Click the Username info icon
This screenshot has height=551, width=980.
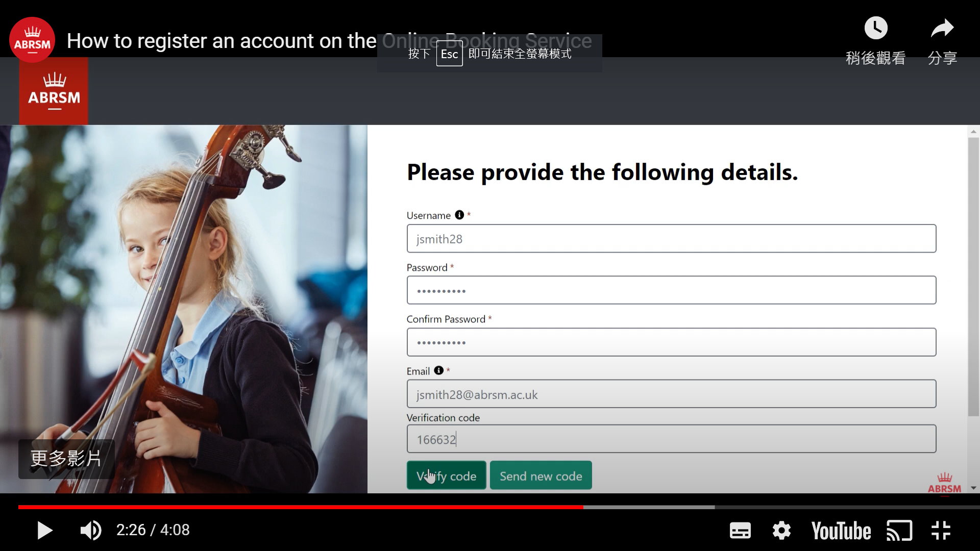click(459, 215)
